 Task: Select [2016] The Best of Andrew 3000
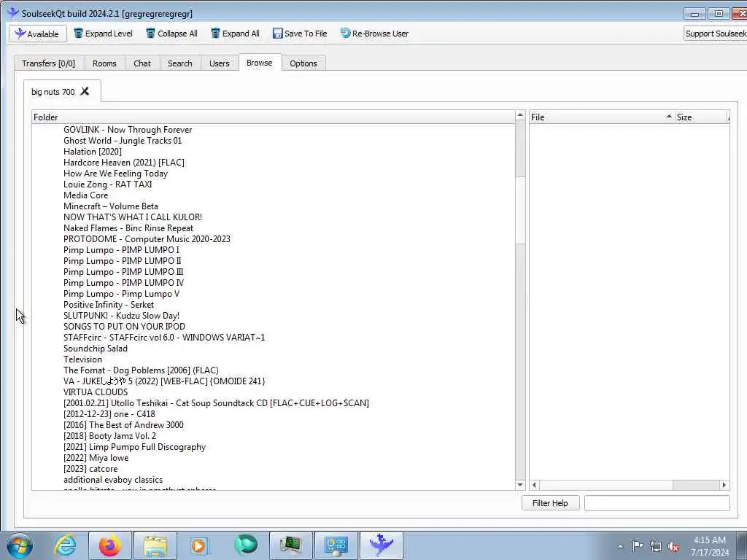click(123, 425)
